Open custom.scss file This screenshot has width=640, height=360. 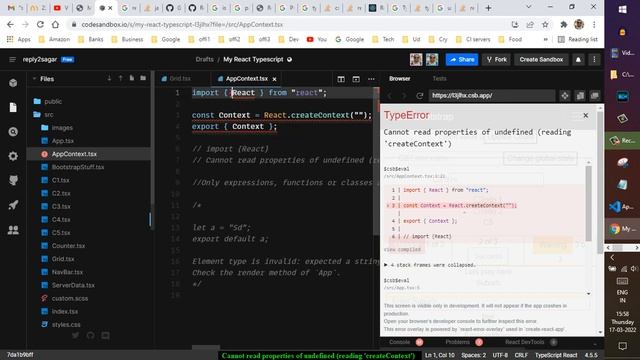[x=69, y=298]
